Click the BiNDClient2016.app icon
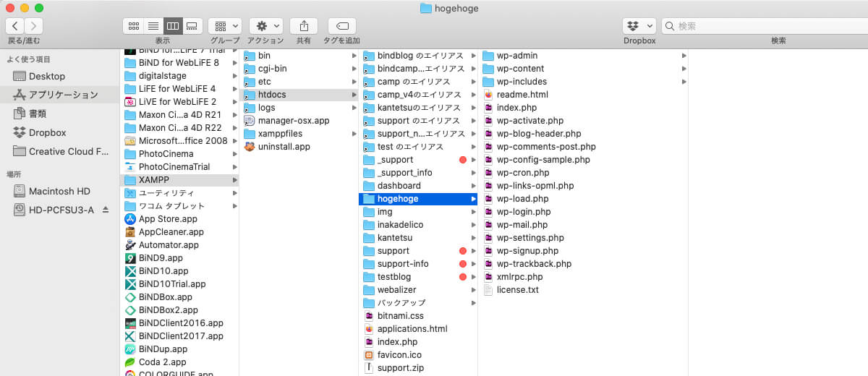 coord(130,323)
